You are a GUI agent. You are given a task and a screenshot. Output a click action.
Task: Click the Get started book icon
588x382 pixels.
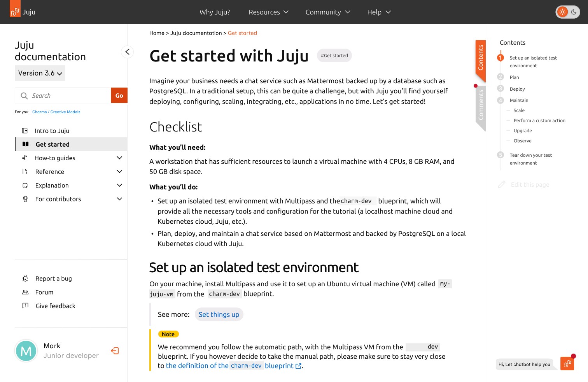point(26,144)
